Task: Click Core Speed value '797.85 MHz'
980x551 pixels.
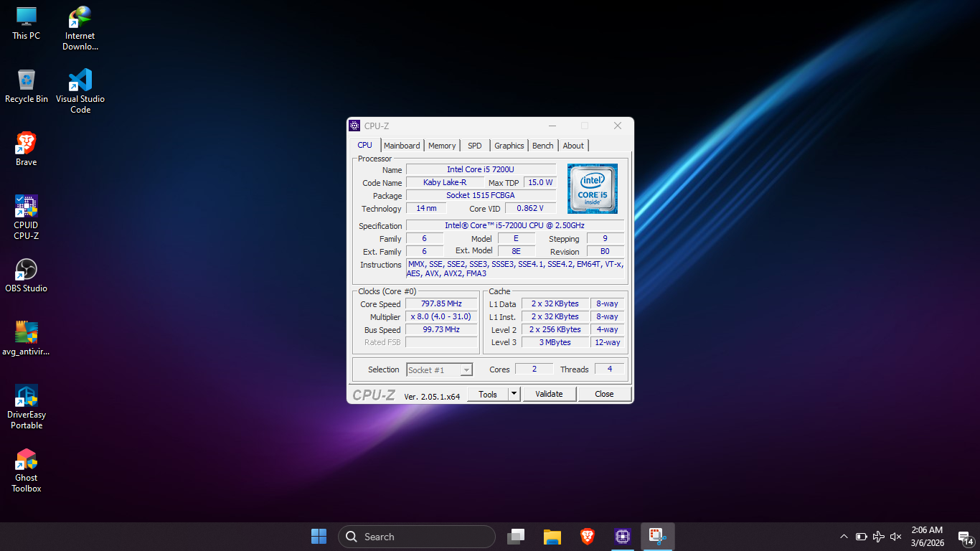Action: (x=441, y=303)
